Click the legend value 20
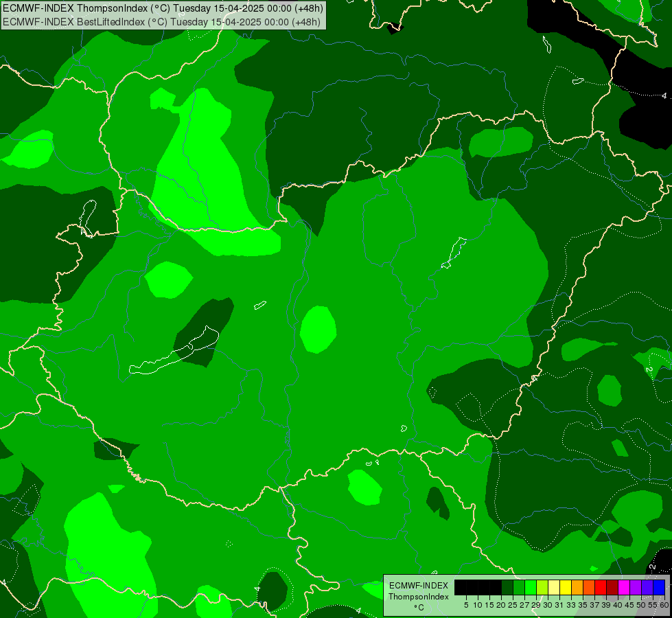Image resolution: width=672 pixels, height=618 pixels. tap(502, 605)
